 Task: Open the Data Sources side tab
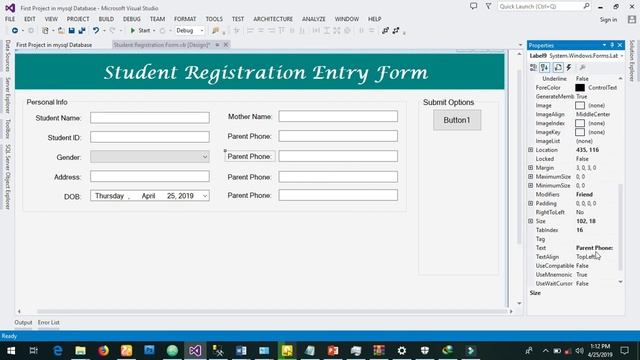(x=7, y=56)
